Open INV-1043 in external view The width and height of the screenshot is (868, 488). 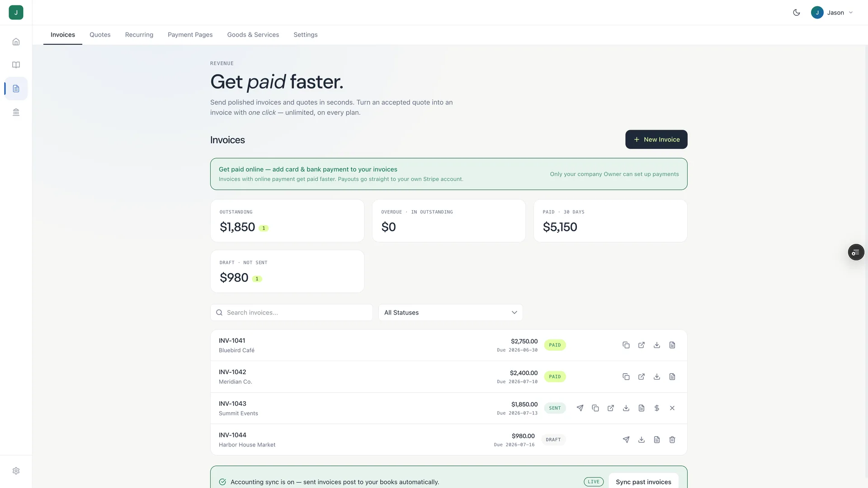[611, 408]
